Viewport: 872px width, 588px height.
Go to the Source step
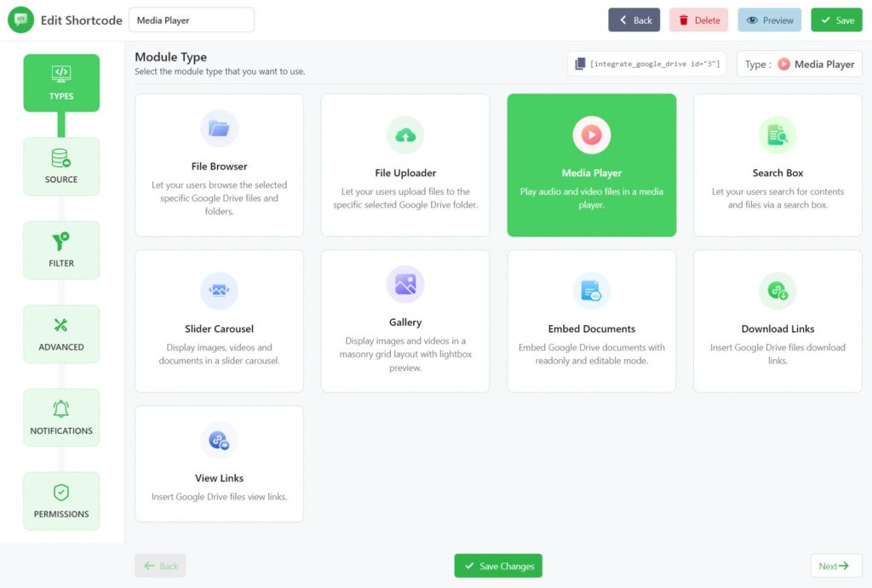(x=61, y=167)
